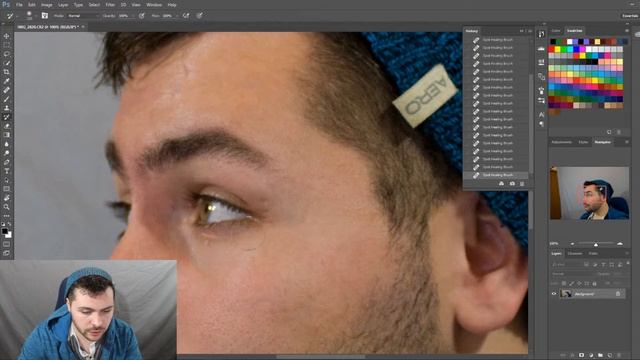Screen dimensions: 640x360
Task: Select the Brush tool
Action: tap(7, 99)
